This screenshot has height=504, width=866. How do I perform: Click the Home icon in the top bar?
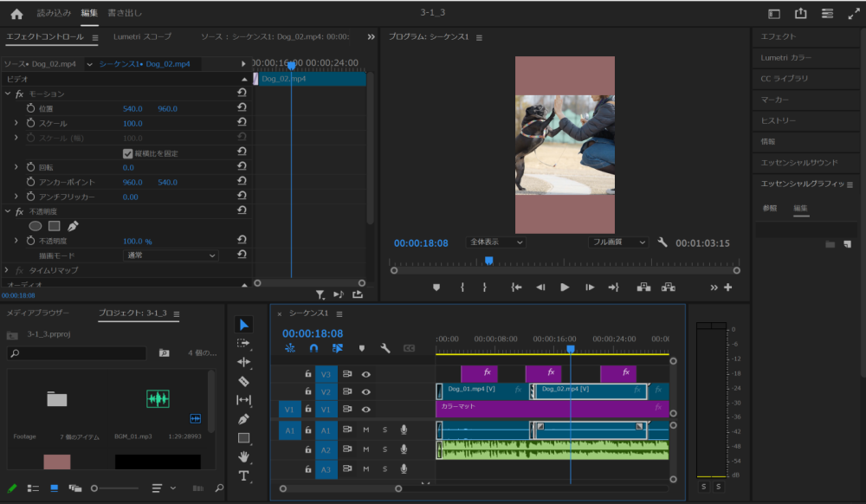tap(16, 14)
